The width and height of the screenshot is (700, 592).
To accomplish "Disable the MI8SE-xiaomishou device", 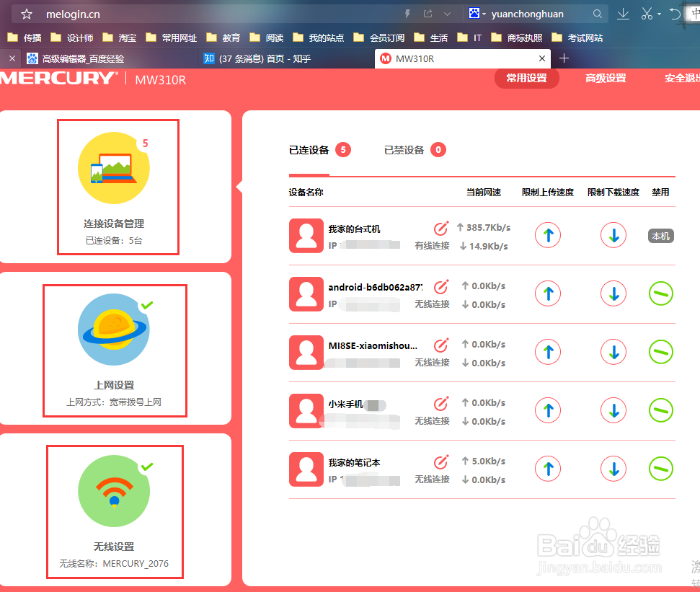I will 661,353.
